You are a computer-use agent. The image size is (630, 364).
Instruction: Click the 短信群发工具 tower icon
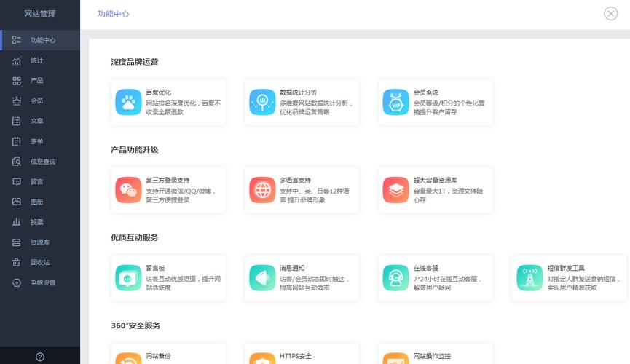coord(529,277)
